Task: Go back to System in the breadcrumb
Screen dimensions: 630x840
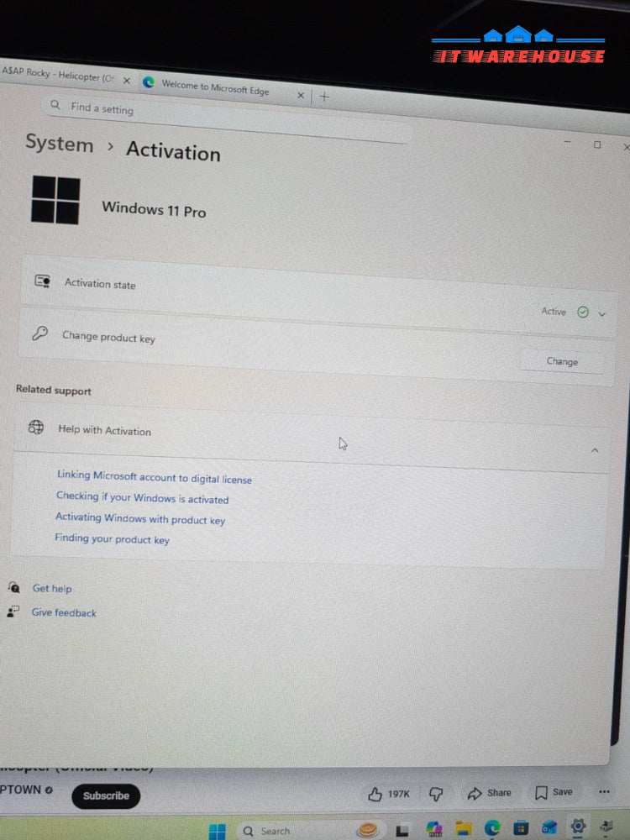Action: pos(60,144)
